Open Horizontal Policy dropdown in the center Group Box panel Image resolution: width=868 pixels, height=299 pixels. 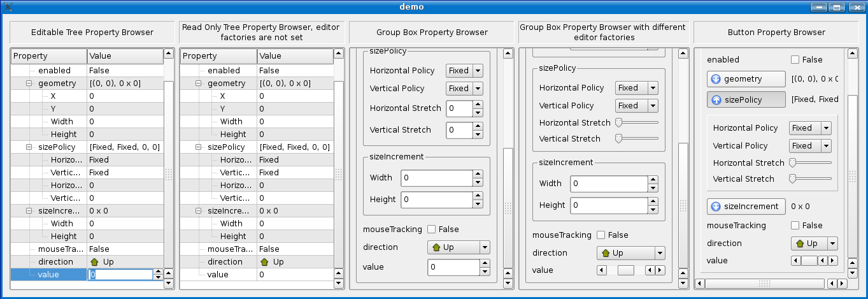(464, 71)
